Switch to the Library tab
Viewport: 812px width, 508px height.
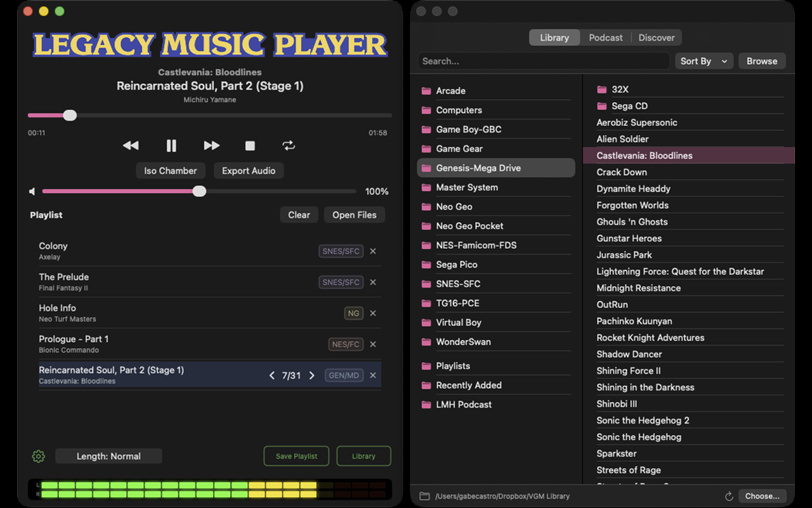click(x=554, y=37)
